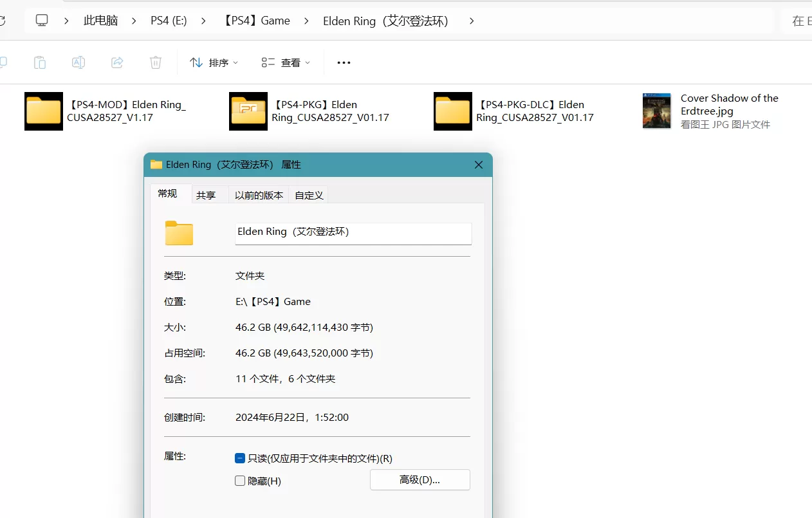The width and height of the screenshot is (812, 518).
Task: Select the Cover Shadow of the Erdtree thumbnail
Action: (656, 111)
